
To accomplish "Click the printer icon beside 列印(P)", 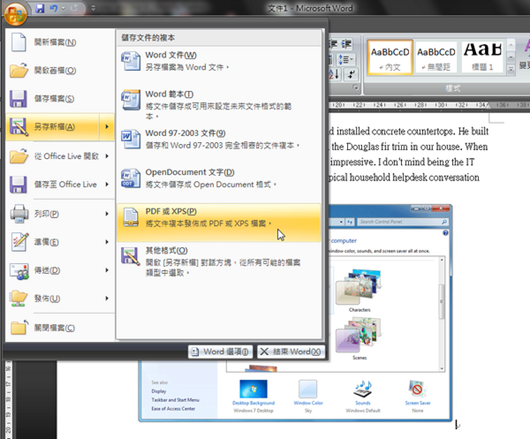I will (x=19, y=214).
